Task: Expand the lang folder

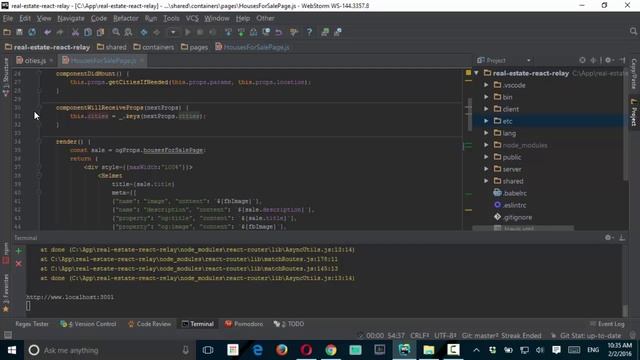Action: click(x=486, y=133)
